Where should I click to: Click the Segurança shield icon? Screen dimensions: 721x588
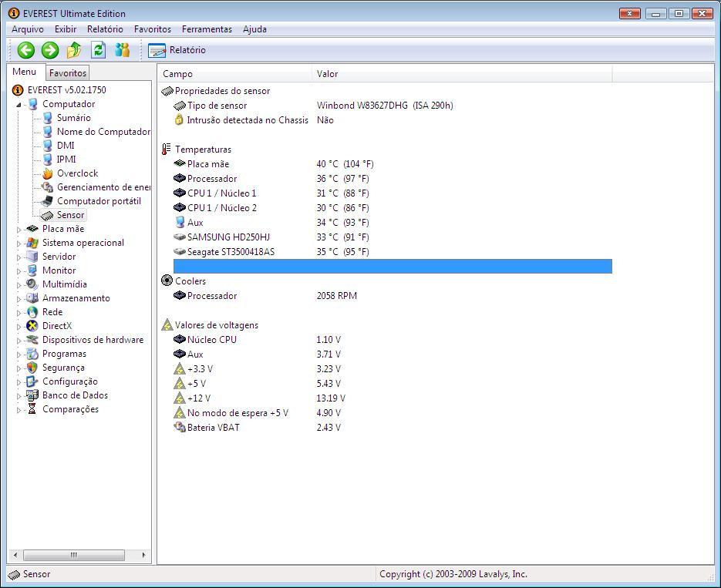pos(32,368)
